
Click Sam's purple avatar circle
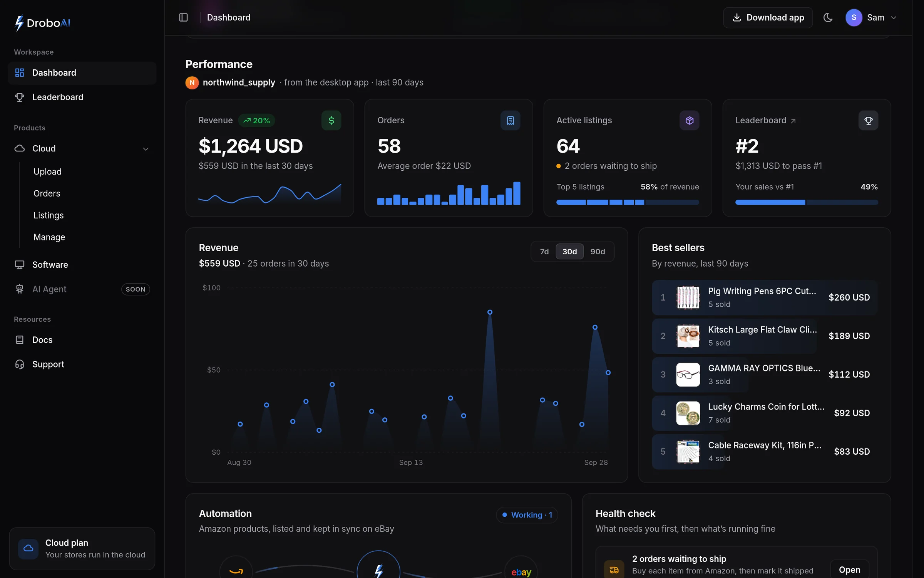pyautogui.click(x=854, y=17)
